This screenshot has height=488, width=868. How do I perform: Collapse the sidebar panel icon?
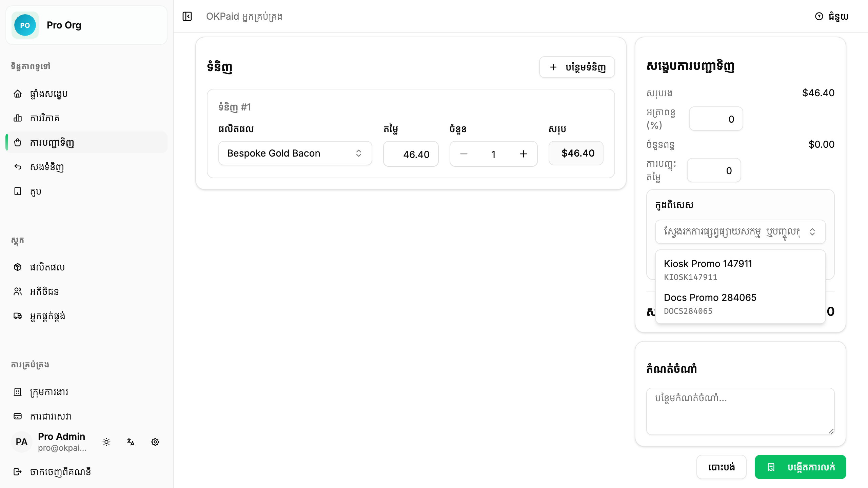click(187, 16)
